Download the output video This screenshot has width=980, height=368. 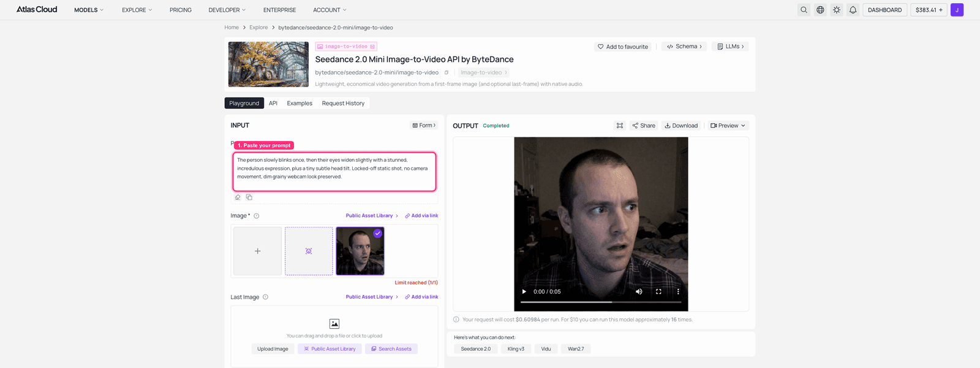coord(681,126)
